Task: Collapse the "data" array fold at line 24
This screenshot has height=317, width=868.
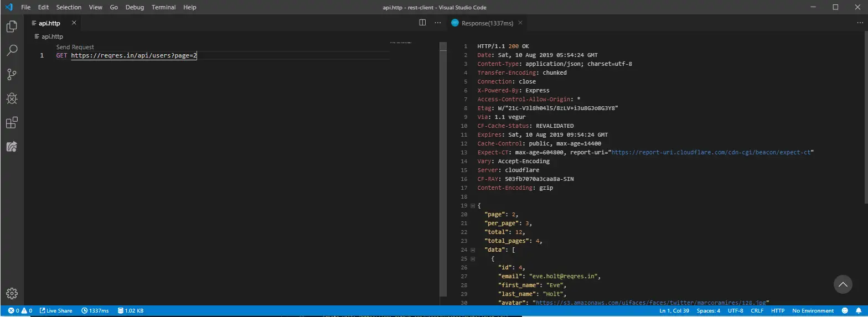Action: point(473,250)
